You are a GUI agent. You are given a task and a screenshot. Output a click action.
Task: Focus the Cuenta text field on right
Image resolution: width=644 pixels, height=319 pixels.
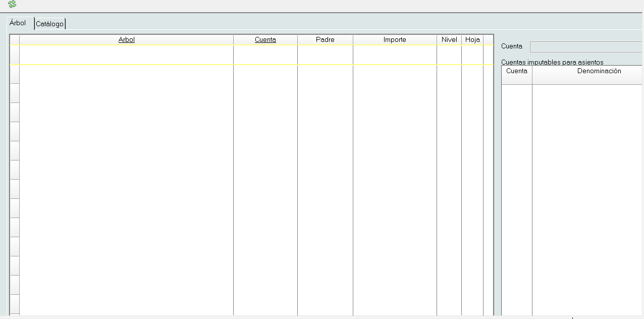pos(585,46)
